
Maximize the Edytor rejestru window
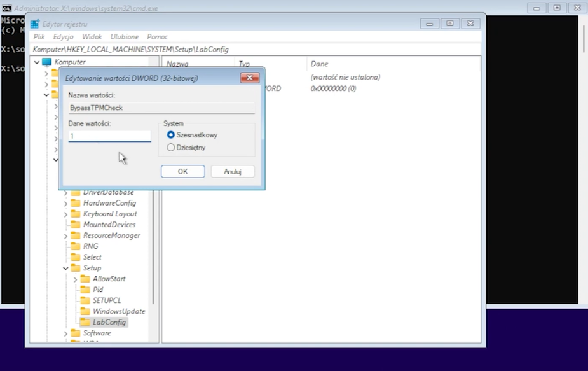(x=450, y=24)
